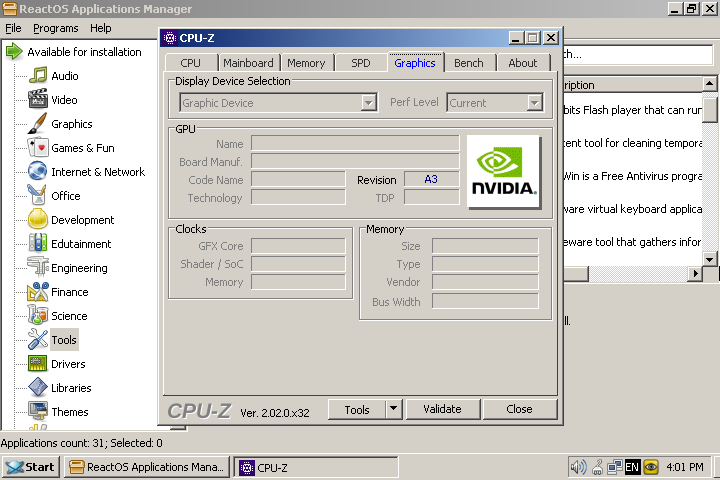Click the safely remove hardware tray icon

coord(597,467)
